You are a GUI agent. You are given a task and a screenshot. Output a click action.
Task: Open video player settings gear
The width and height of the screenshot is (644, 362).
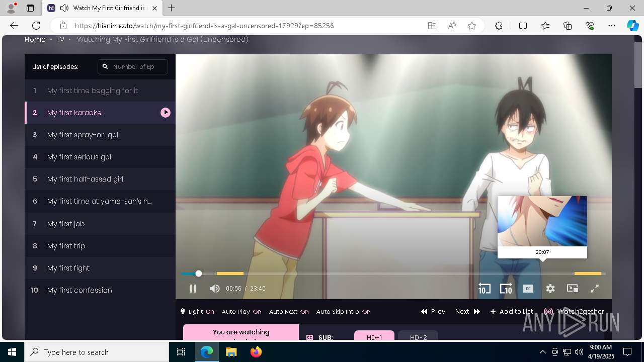pos(550,289)
